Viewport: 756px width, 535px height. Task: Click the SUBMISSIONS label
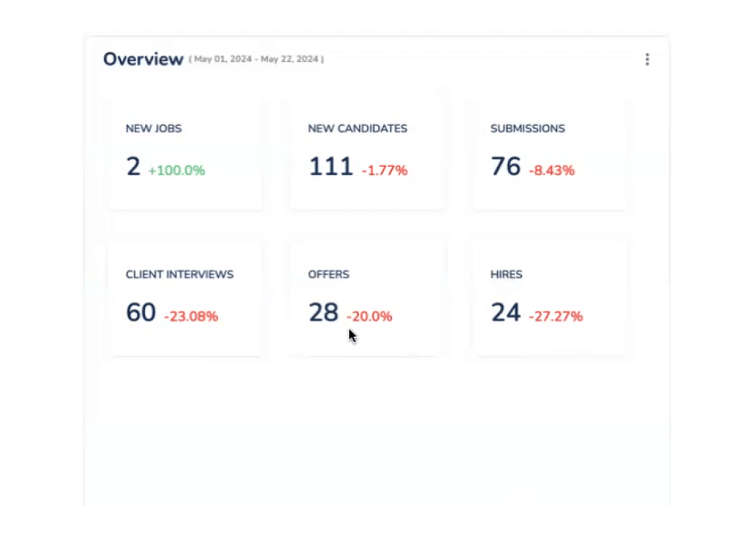click(x=527, y=129)
